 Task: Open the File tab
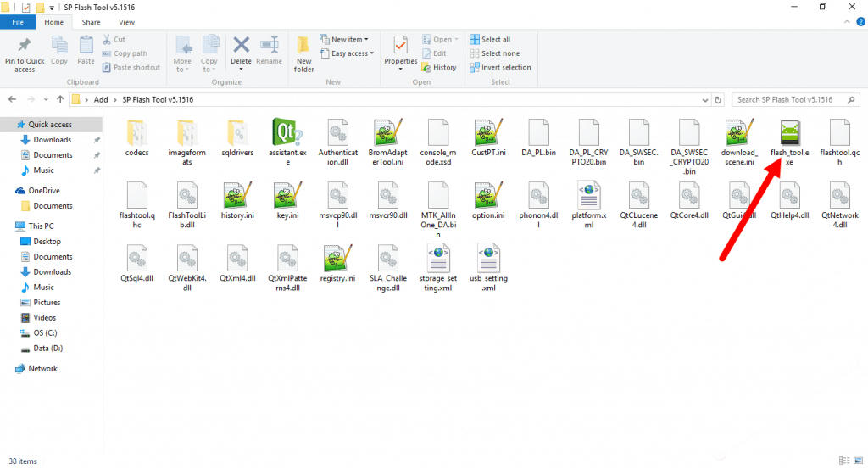18,22
